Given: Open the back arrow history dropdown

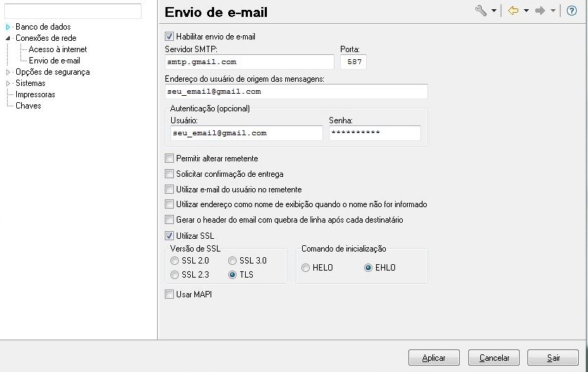Looking at the screenshot, I should 525,11.
